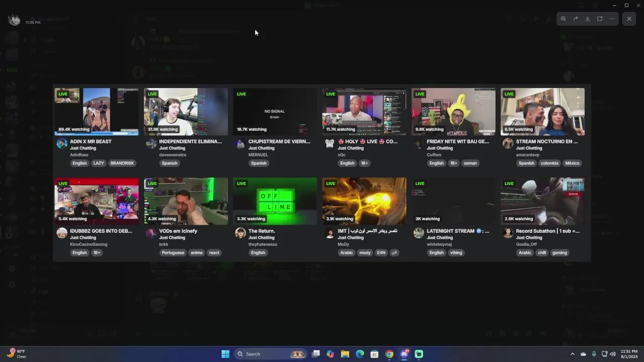Download the image with the download icon
Image resolution: width=644 pixels, height=362 pixels.
click(x=588, y=19)
